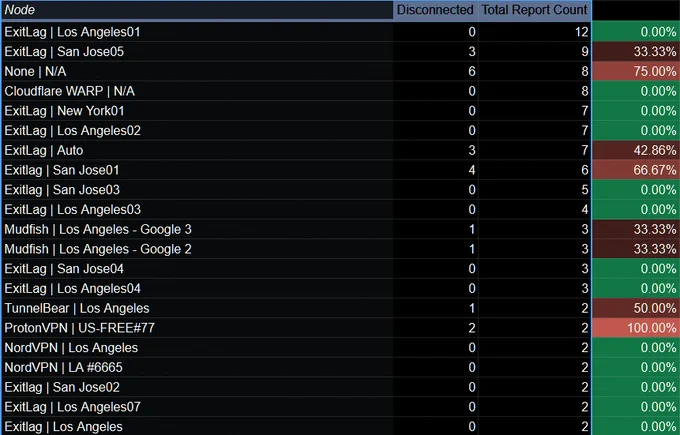Select the disconnected count 6 for None | N/A
Image resolution: width=680 pixels, height=435 pixels.
pyautogui.click(x=435, y=71)
